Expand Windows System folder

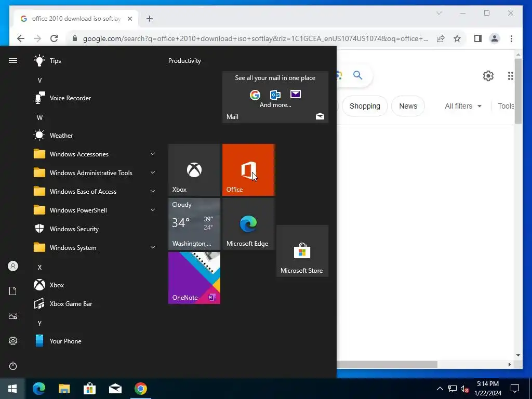95,248
